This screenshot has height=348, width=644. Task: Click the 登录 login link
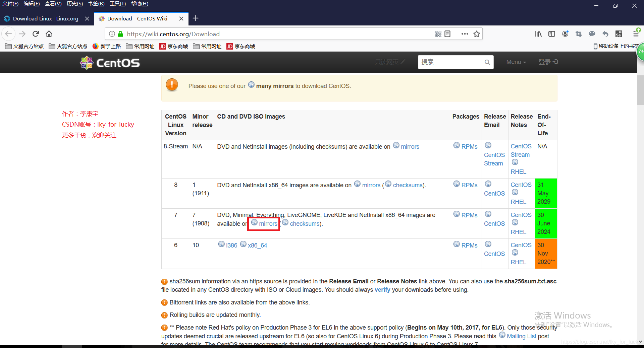tap(548, 62)
